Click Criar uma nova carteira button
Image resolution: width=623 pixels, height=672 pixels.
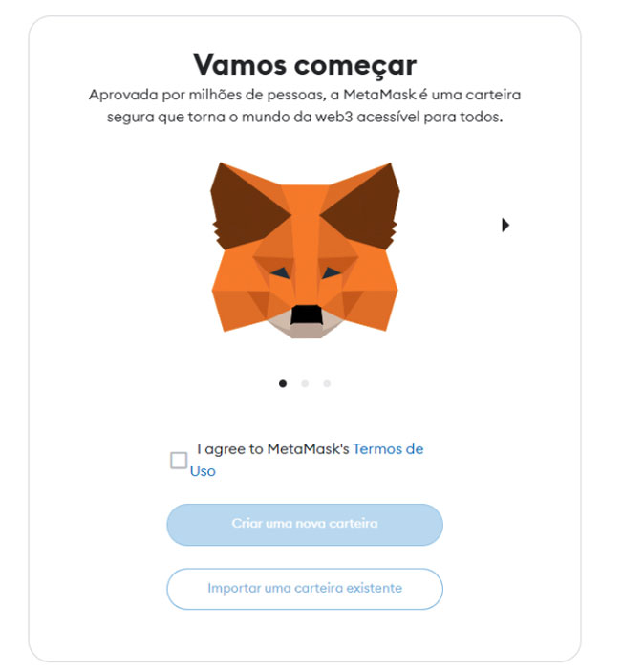point(305,525)
